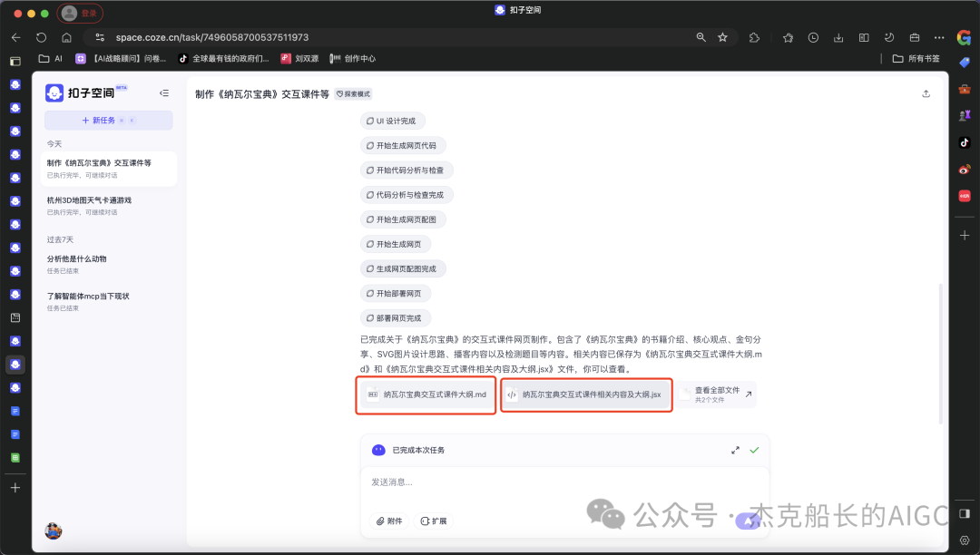Open a new tab with the left strip plus
This screenshot has width=980, height=555.
15,488
